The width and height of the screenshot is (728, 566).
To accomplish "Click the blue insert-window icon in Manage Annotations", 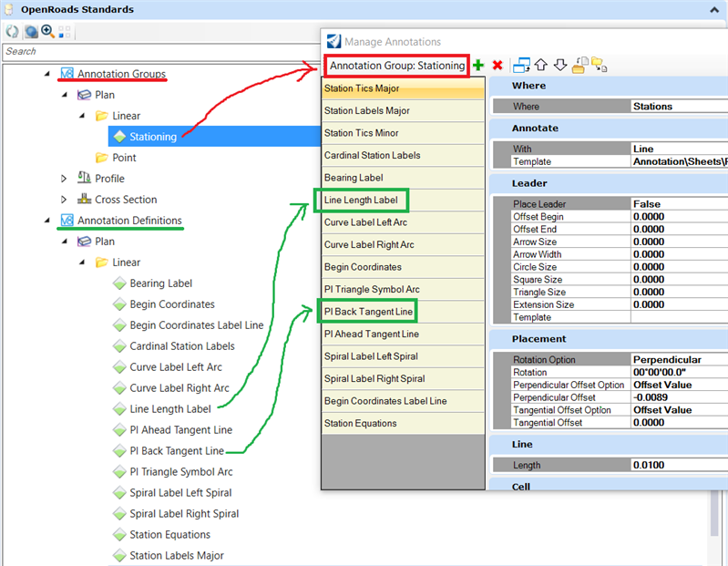I will point(521,65).
